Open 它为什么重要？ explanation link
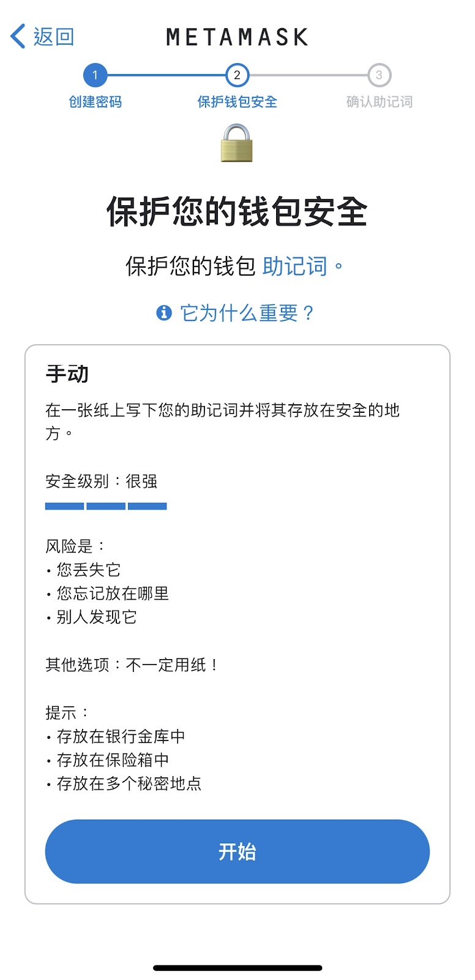The image size is (475, 980). 247,313
